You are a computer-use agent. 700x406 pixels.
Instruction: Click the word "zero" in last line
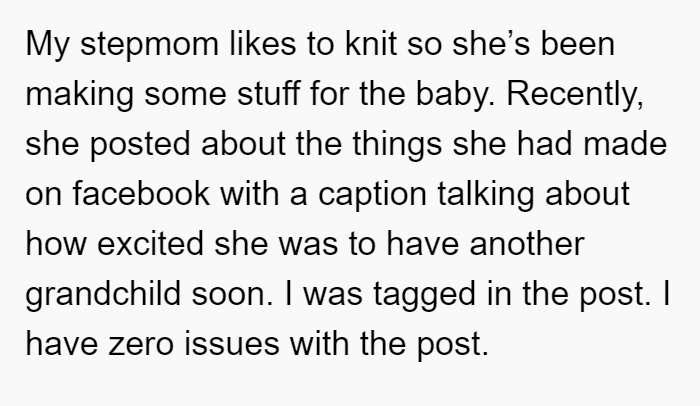coord(141,344)
